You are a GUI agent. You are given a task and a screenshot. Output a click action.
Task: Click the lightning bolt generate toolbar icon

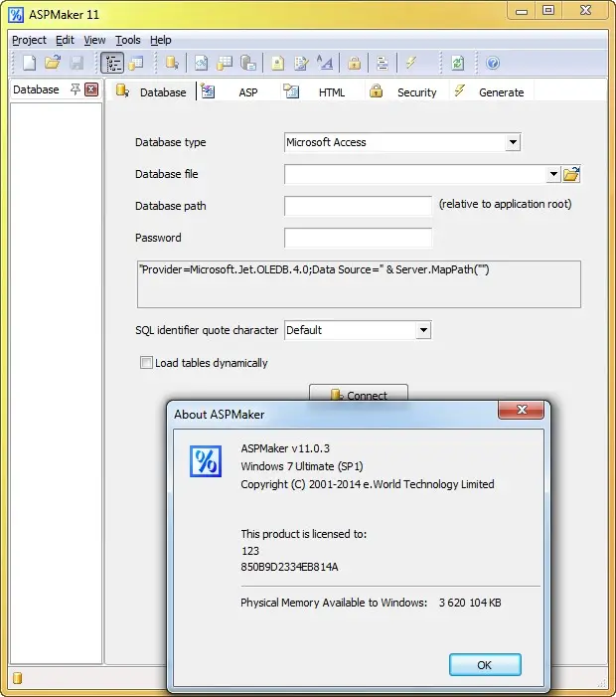click(410, 63)
